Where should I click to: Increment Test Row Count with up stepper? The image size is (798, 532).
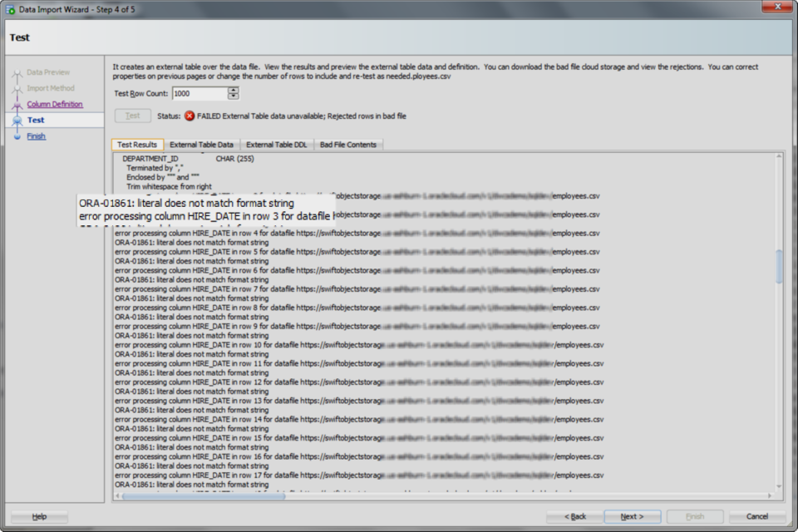[x=234, y=91]
